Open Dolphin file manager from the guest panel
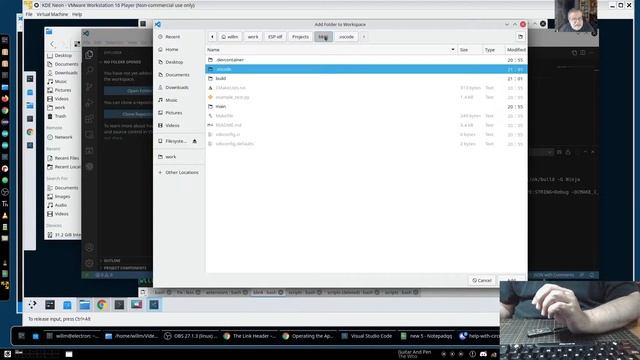 click(84, 304)
